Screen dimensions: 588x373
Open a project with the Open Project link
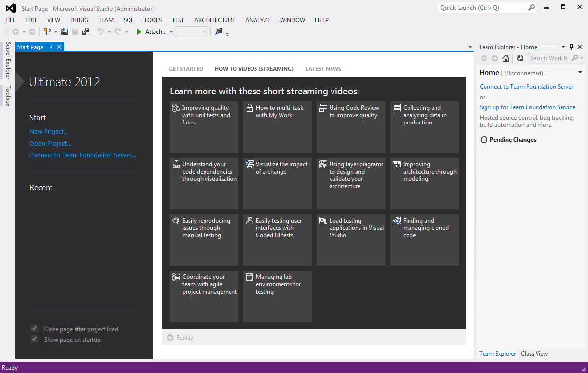[x=50, y=143]
